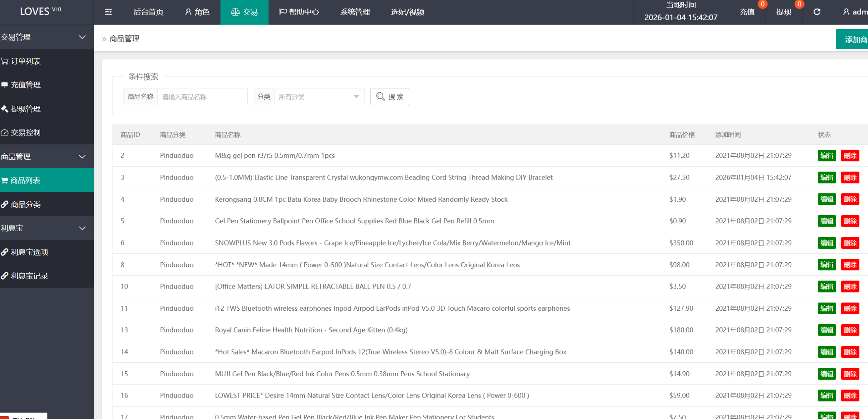Click the 搜索 search button

click(x=389, y=97)
